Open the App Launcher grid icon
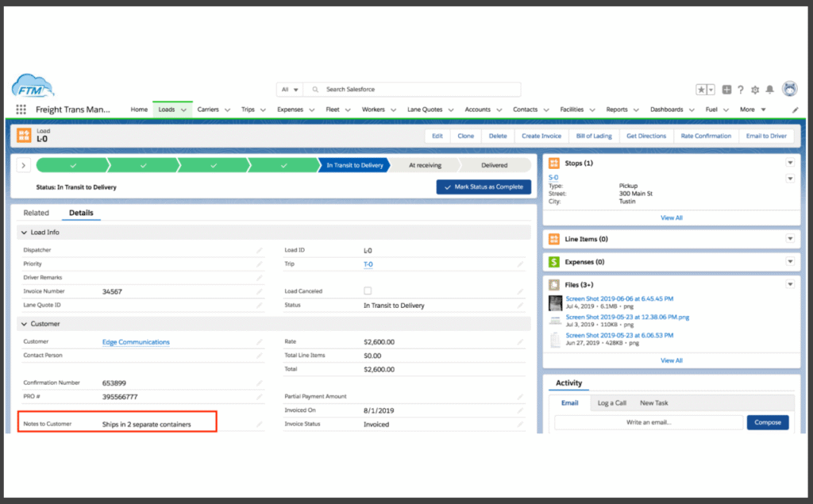The width and height of the screenshot is (813, 504). [x=21, y=110]
